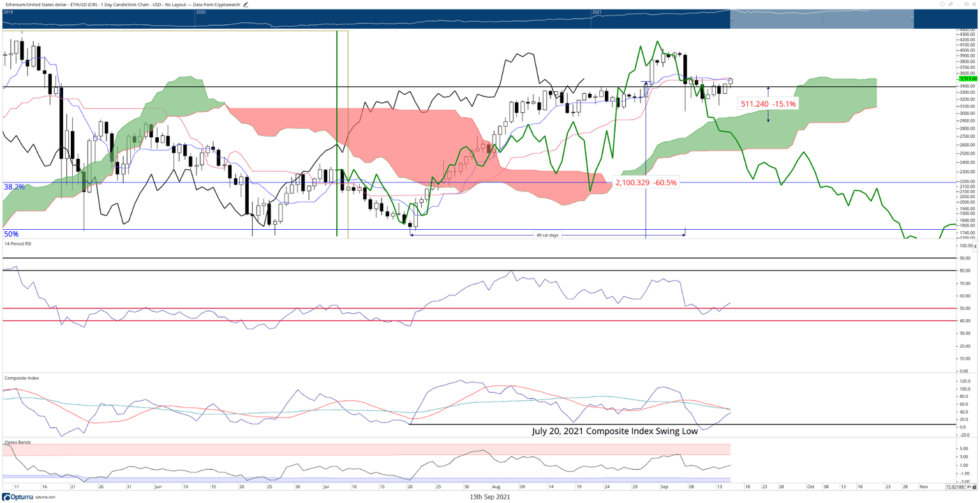Select the 511.240 -15.1% measurement label
Viewport: 980px width, 503px height.
[x=768, y=103]
